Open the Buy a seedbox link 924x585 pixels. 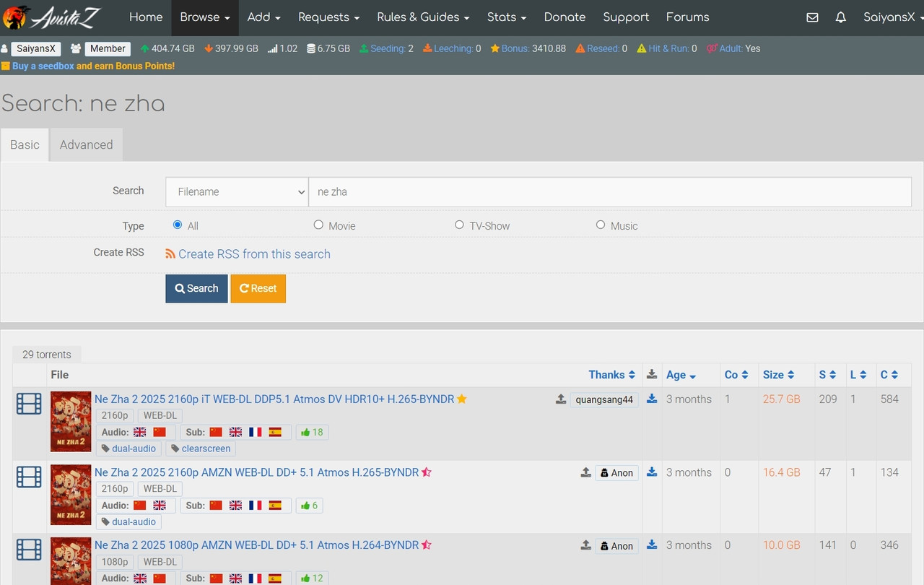43,66
